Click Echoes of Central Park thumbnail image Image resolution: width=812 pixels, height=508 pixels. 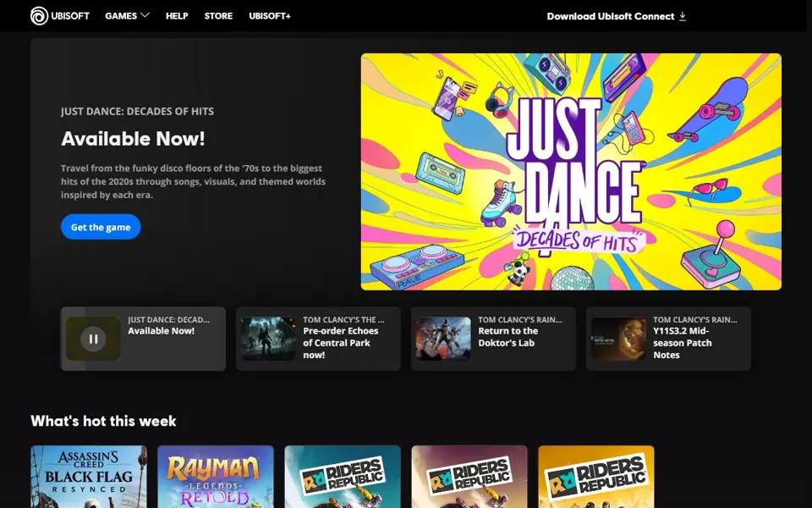(x=268, y=339)
